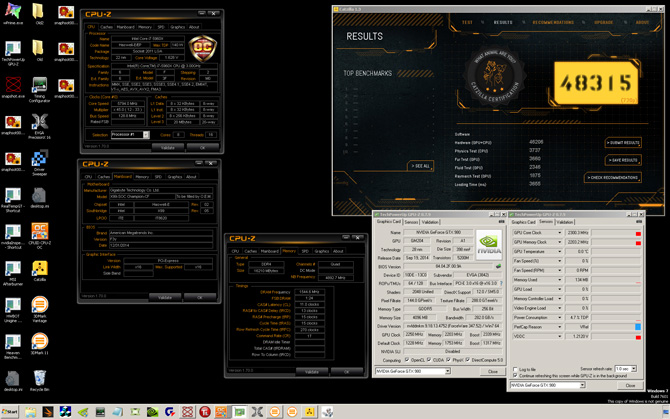Open the Caches tab in top CPU-Z window
Viewport: 670px width, 419px height.
[106, 27]
